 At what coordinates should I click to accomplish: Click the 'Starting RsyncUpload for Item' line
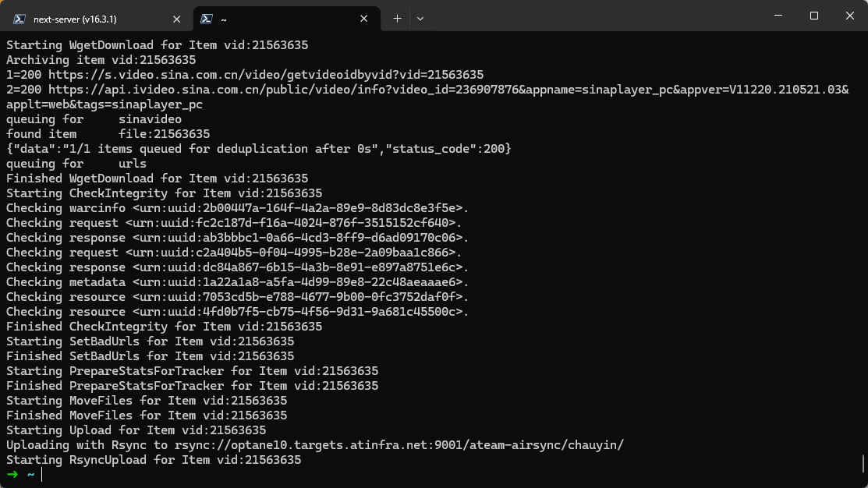(x=154, y=460)
